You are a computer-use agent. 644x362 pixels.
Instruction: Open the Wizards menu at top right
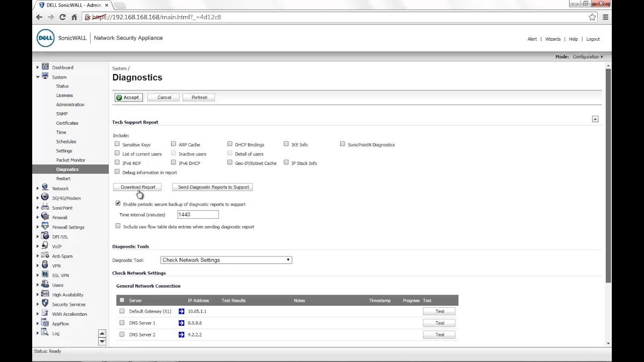click(552, 39)
